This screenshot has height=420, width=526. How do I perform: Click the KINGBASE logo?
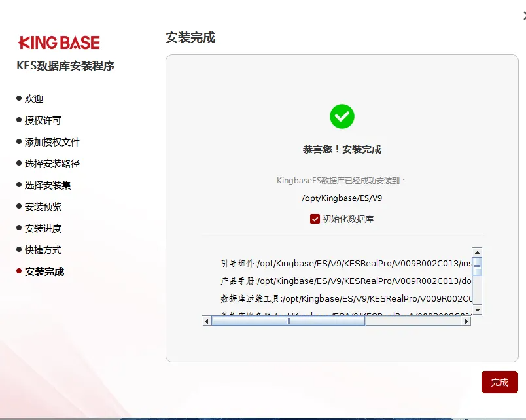coord(59,43)
